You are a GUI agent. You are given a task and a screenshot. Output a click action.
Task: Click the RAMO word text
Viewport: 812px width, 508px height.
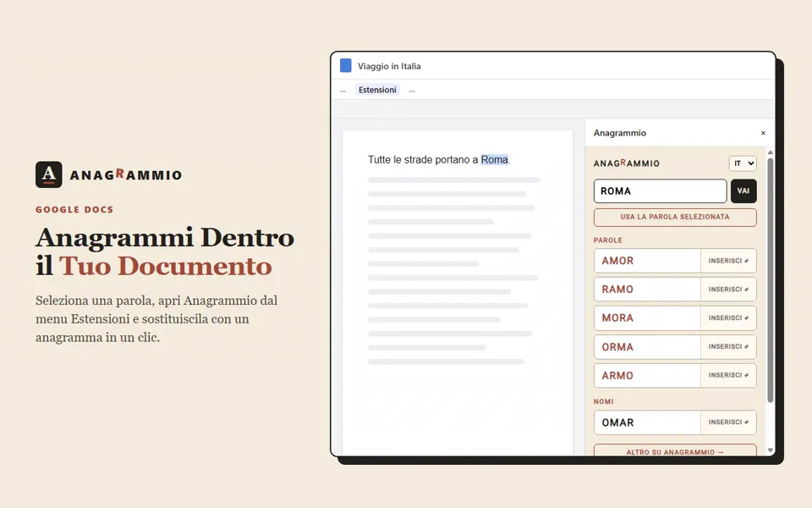coord(617,290)
